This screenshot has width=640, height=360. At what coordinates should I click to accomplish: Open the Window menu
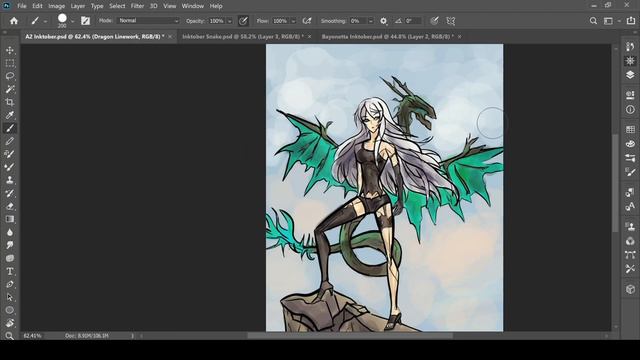[193, 6]
